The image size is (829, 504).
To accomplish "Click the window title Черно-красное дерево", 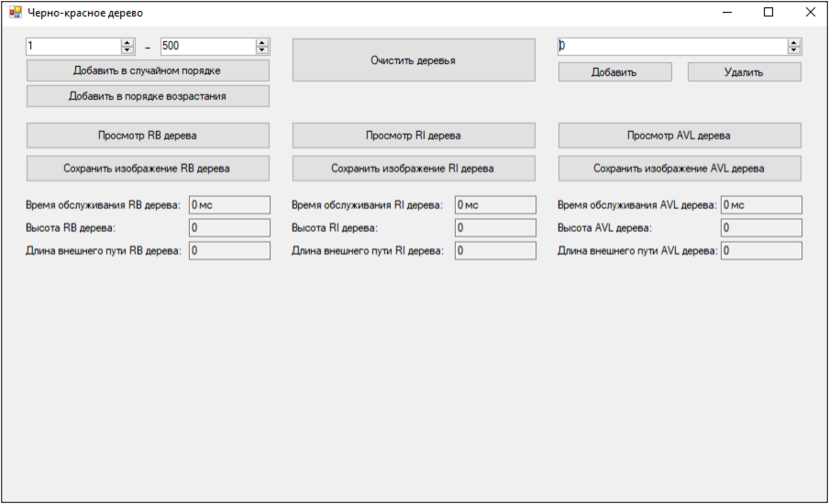I will click(x=85, y=13).
